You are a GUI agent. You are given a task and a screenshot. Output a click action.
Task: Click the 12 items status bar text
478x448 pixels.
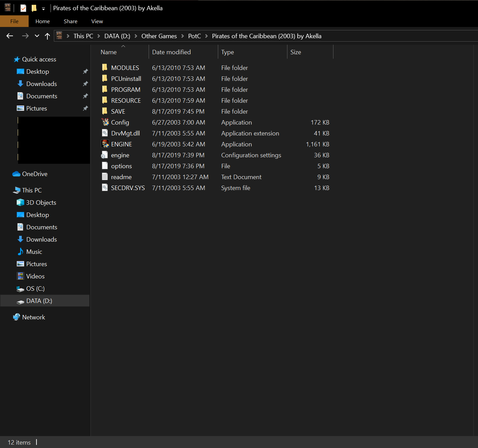click(19, 442)
